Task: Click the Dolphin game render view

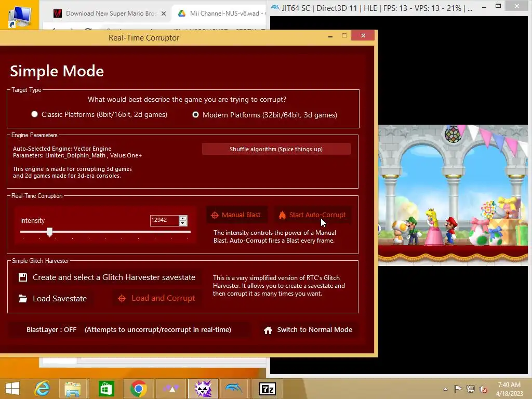Action: click(x=453, y=195)
